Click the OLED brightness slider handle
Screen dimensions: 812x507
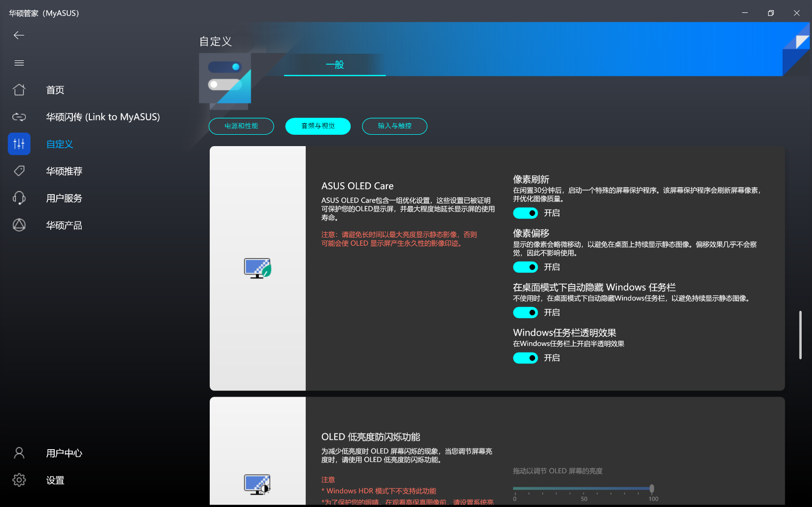(652, 488)
